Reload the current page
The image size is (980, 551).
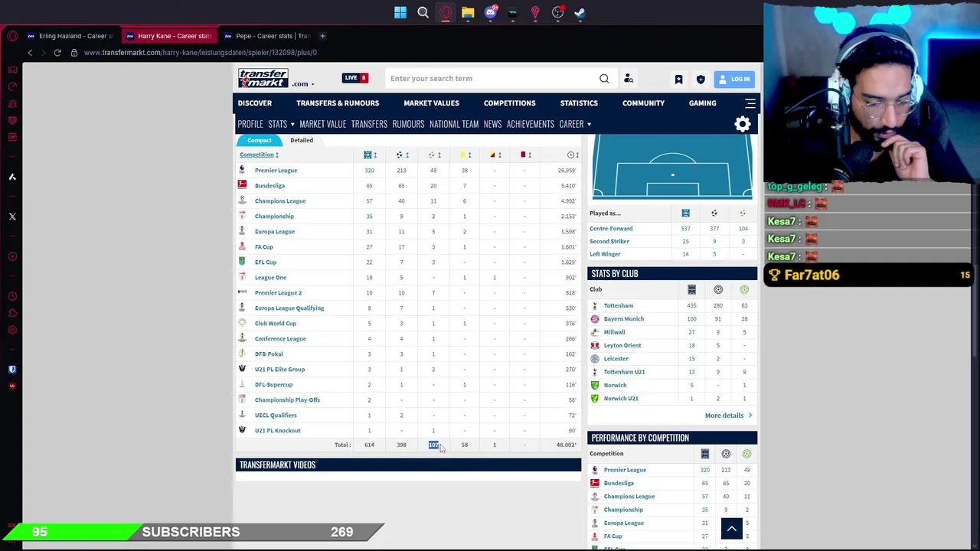[57, 53]
